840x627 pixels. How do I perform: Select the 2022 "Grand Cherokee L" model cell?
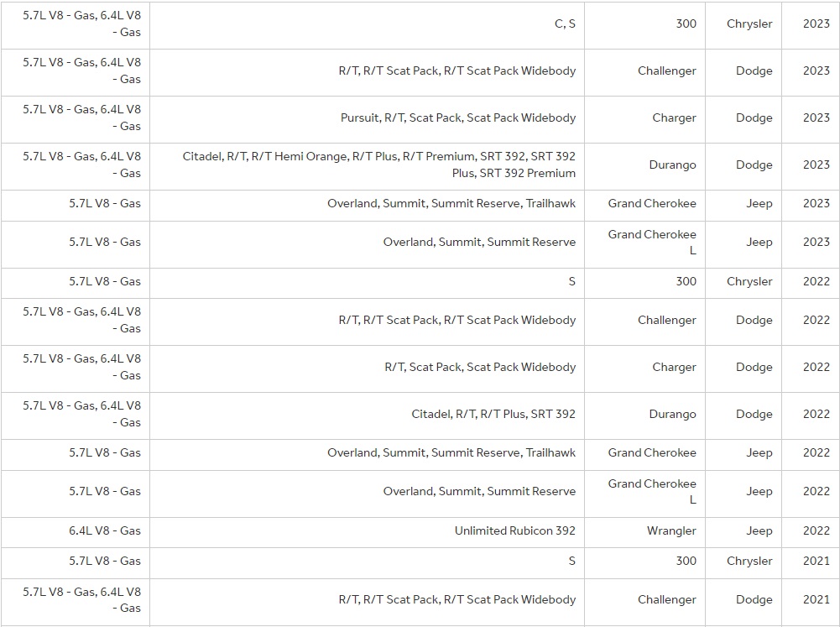652,491
